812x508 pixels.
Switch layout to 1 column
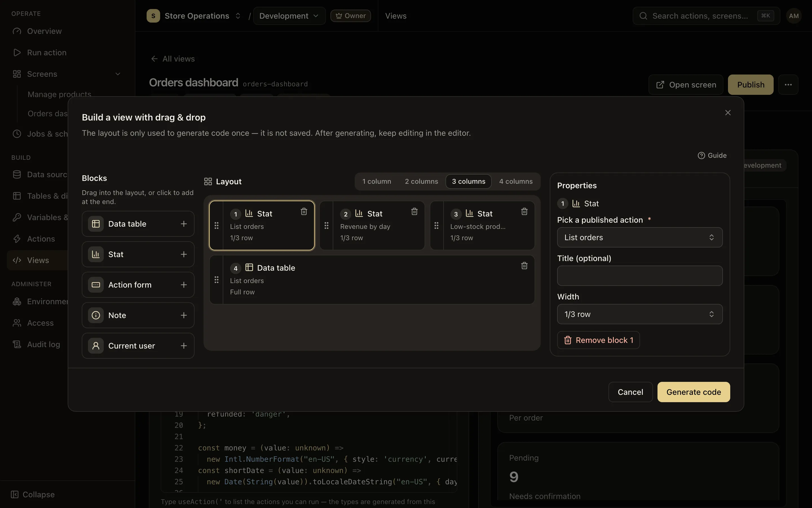coord(376,181)
